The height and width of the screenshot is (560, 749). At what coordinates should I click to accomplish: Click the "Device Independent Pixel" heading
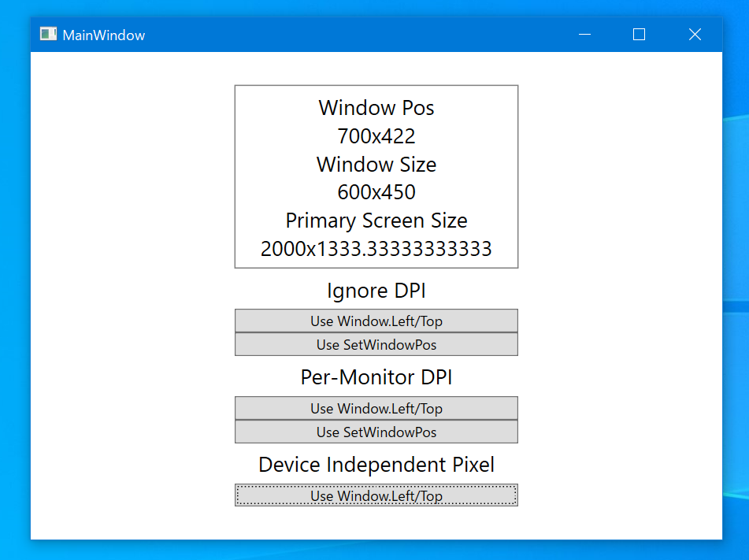(376, 465)
